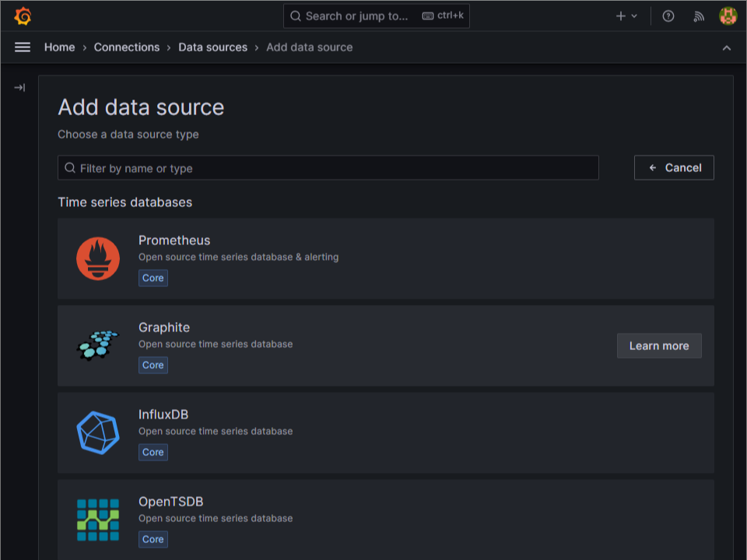This screenshot has width=747, height=560.
Task: Click the Time series databases heading
Action: click(x=124, y=202)
